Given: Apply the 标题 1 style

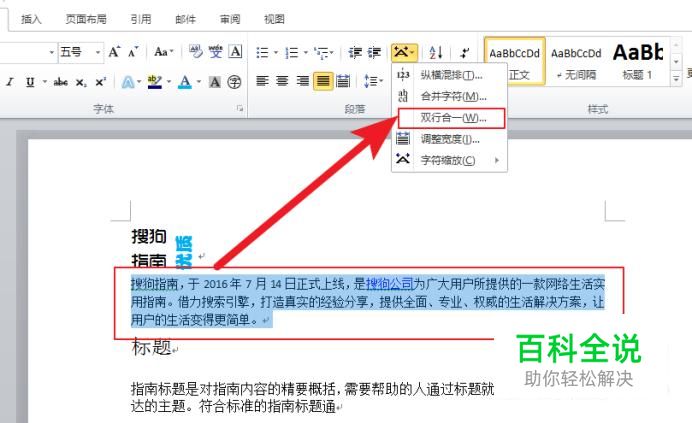Looking at the screenshot, I should 638,60.
